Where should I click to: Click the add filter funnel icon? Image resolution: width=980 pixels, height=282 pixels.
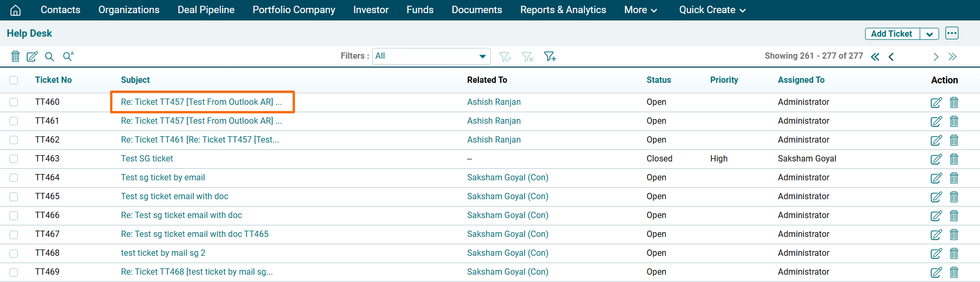click(x=550, y=56)
